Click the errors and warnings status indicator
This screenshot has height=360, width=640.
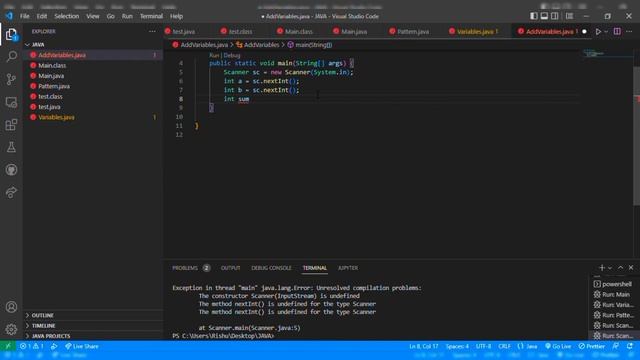[x=32, y=346]
